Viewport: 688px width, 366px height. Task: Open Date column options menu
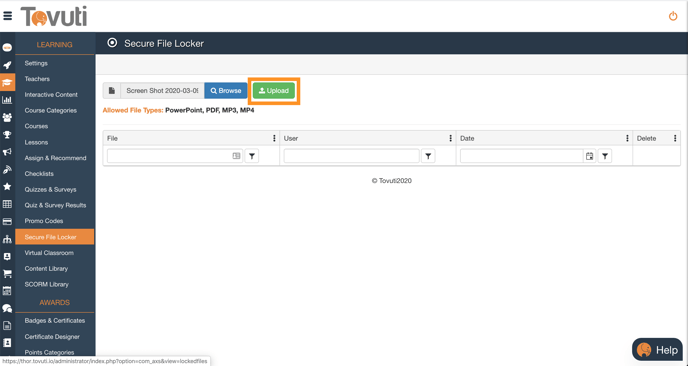pos(627,138)
